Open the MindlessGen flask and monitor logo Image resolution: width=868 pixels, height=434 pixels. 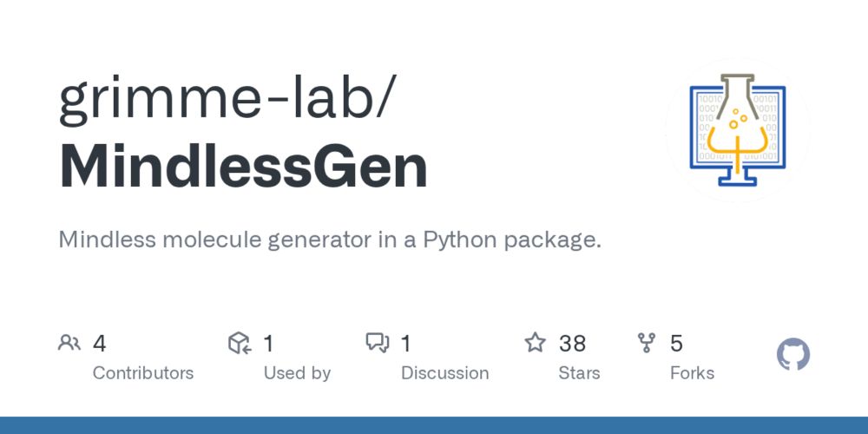pyautogui.click(x=738, y=130)
